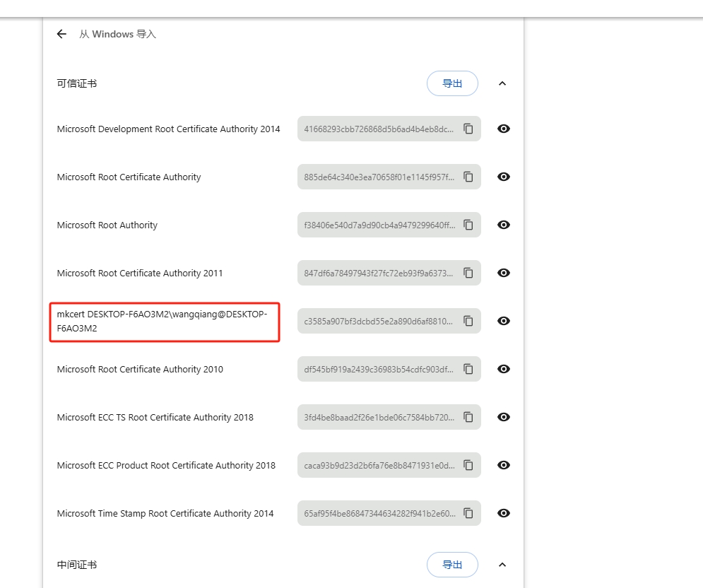Go back from the Windows import page
Image resolution: width=703 pixels, height=588 pixels.
coord(61,34)
